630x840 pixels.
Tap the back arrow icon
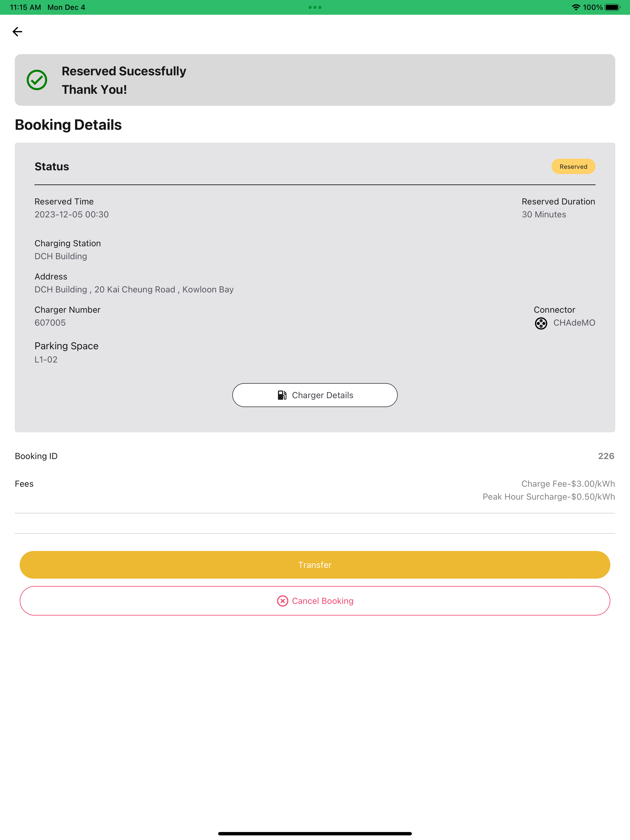click(18, 32)
